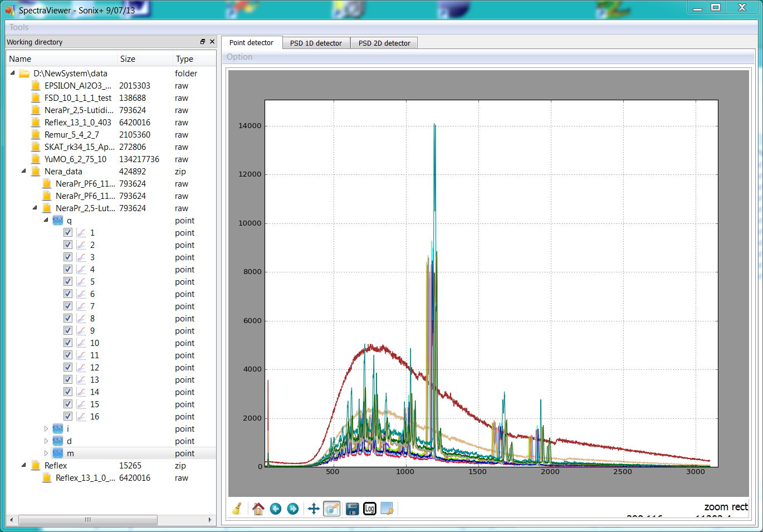The width and height of the screenshot is (763, 532).
Task: Uncheck spectrum 1 checkbox
Action: (68, 233)
